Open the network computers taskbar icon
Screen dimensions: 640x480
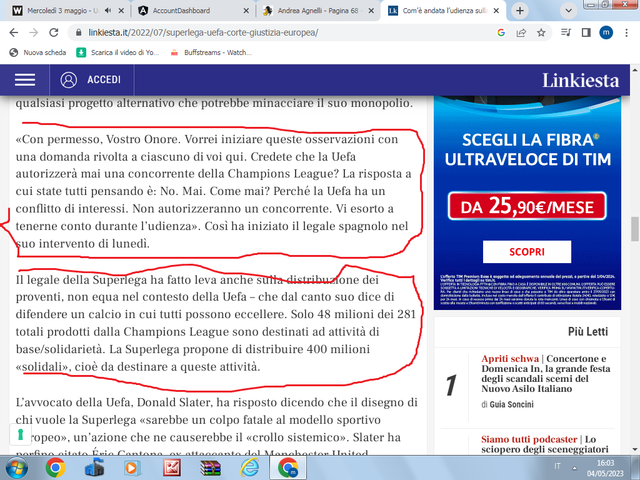tap(94, 468)
